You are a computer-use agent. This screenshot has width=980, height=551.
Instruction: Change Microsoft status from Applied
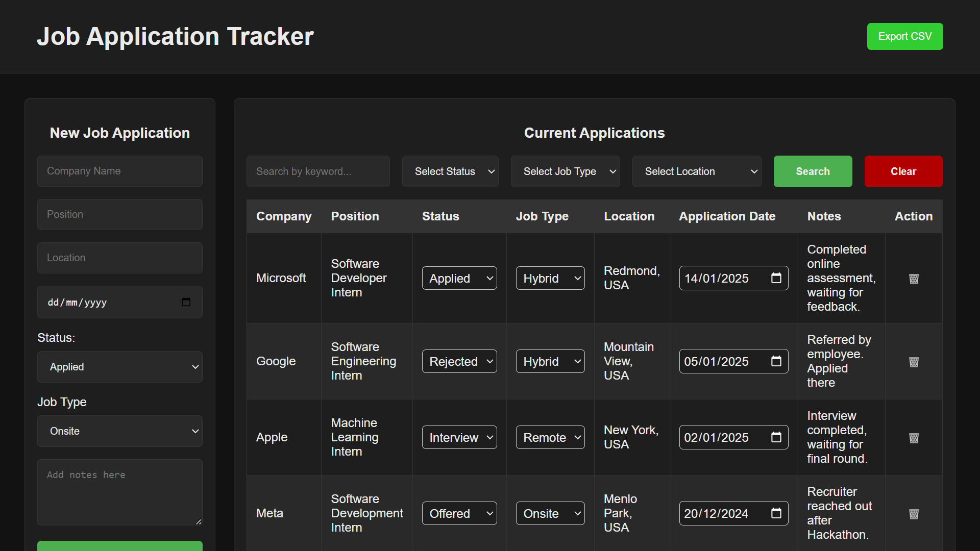pos(459,278)
